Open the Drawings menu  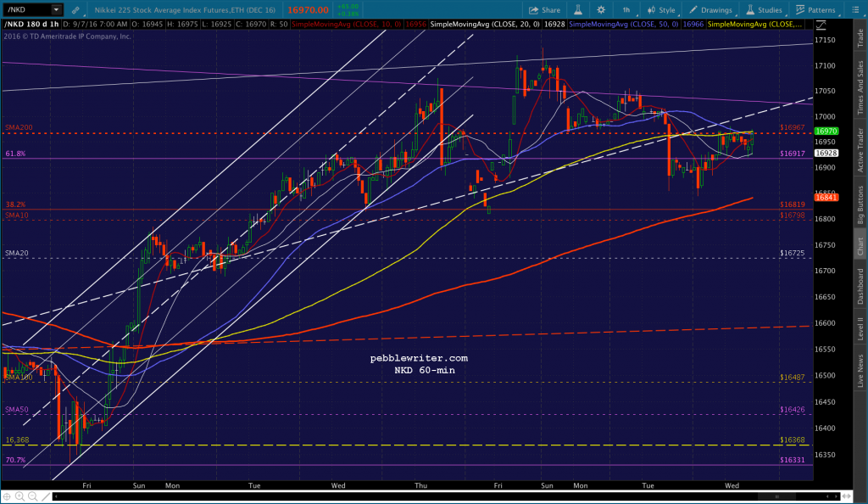(x=710, y=10)
